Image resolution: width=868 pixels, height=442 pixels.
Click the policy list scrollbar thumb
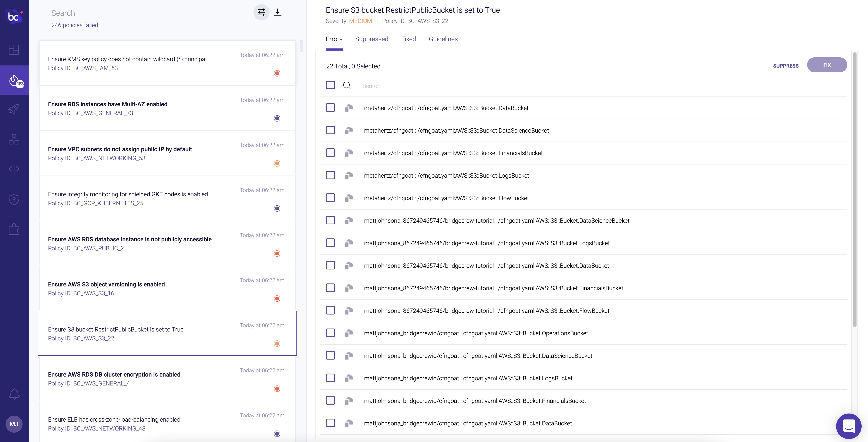(x=302, y=46)
